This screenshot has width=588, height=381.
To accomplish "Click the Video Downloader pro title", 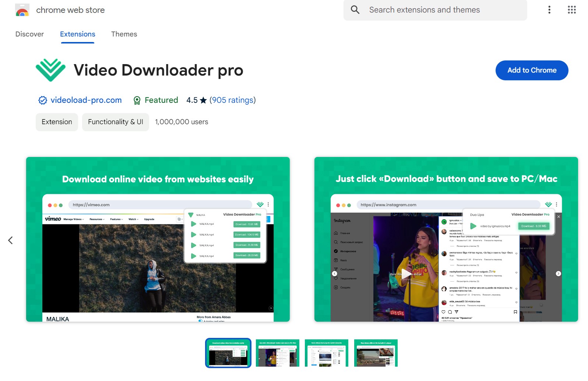I will [158, 70].
